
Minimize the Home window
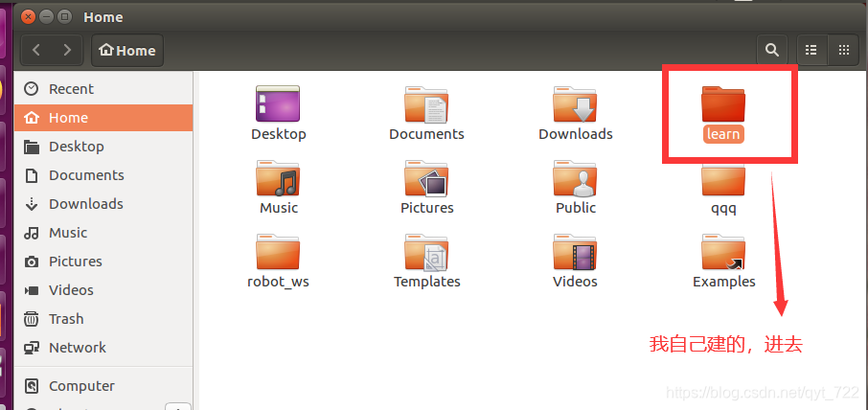pyautogui.click(x=47, y=16)
